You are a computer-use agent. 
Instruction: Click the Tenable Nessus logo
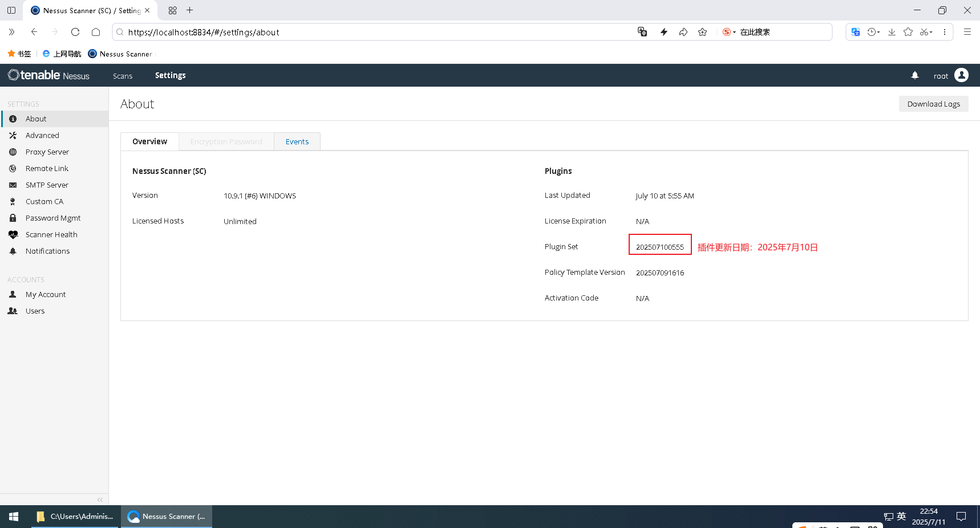coord(48,75)
